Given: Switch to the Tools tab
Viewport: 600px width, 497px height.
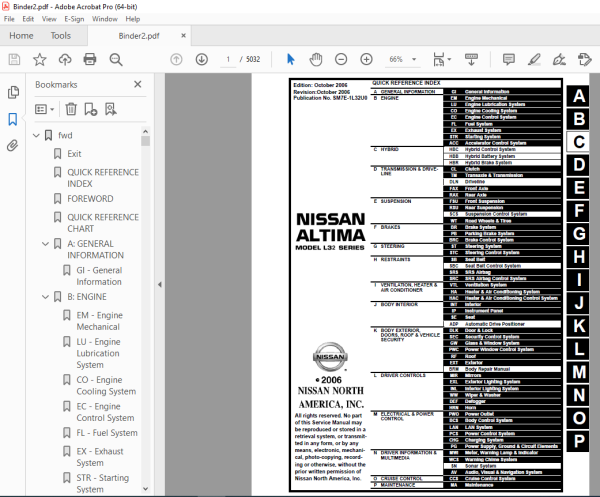Looking at the screenshot, I should (61, 36).
